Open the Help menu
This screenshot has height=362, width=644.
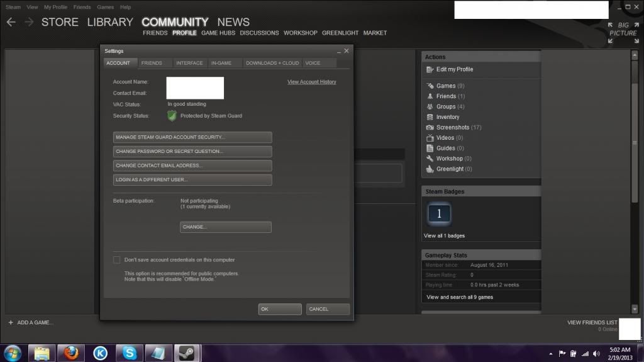tap(125, 7)
